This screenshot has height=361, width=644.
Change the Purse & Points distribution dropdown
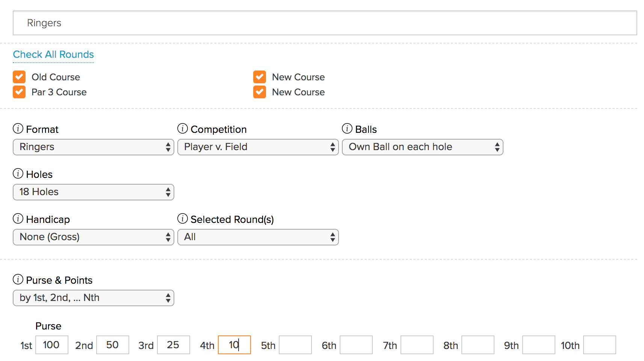[93, 298]
